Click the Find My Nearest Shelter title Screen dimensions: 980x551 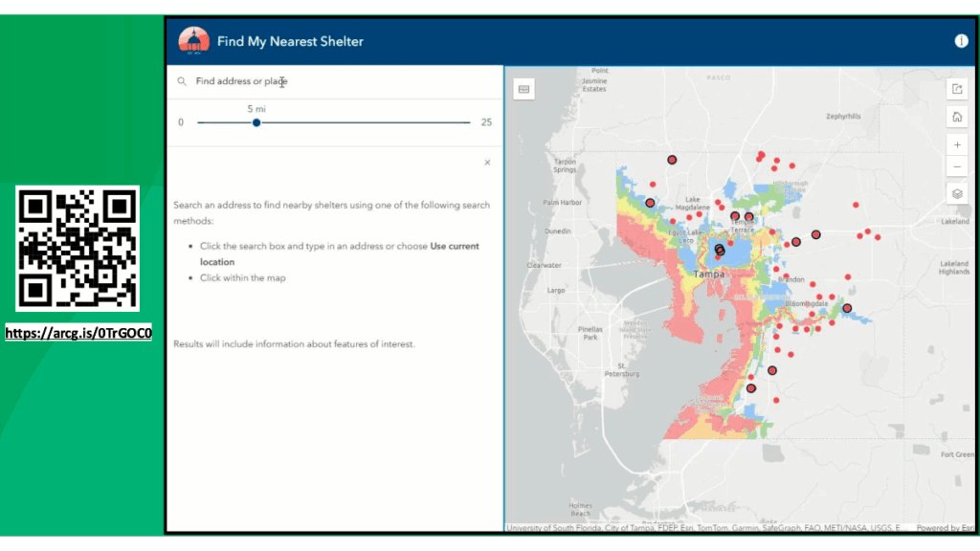point(290,41)
